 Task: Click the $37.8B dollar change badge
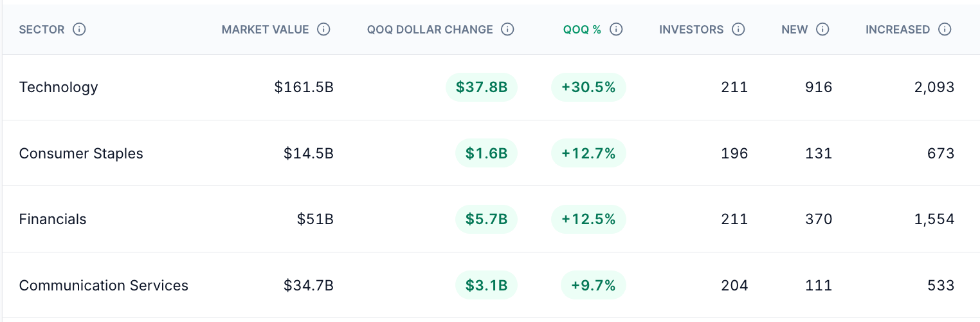[x=482, y=88]
